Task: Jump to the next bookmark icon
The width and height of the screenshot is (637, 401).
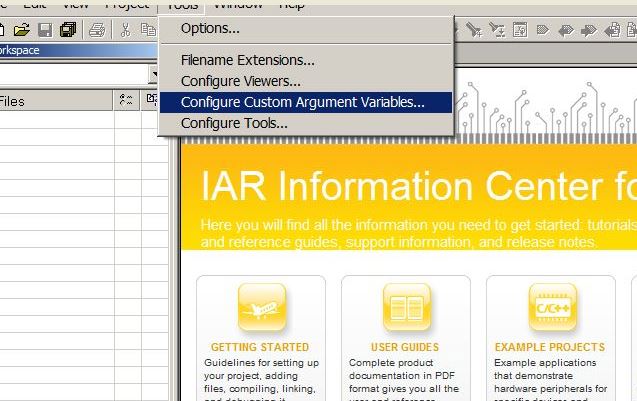Action: coord(589,30)
